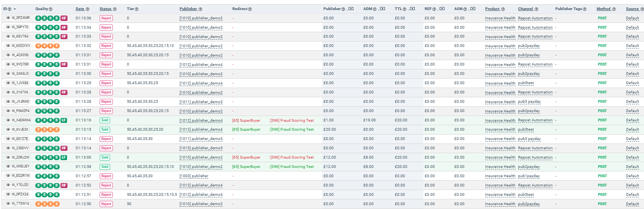Screen dimensions: 644x209
Task: Open the ID column sort dropdown arrow
Action: coord(15,9)
